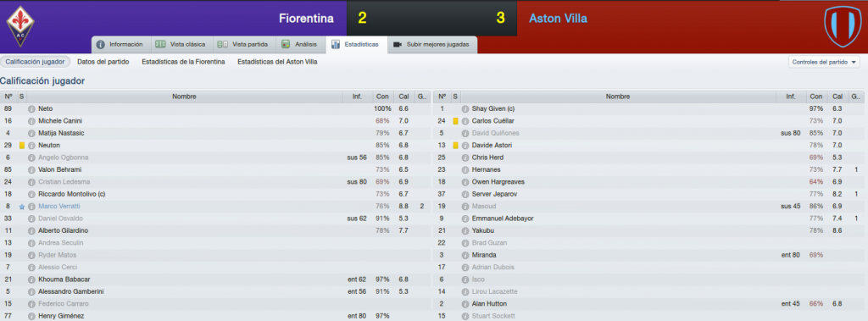Open info icon for Emmanuel Adebayor

[x=465, y=219]
